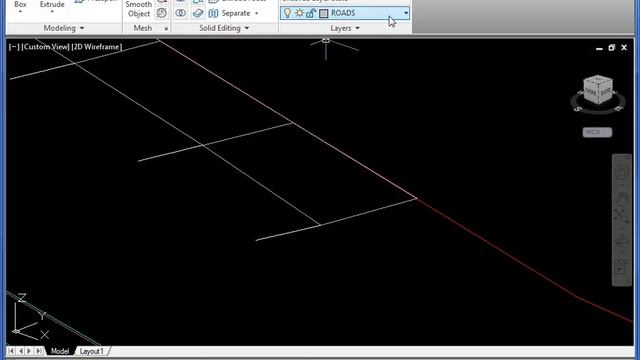Click the mesh refine icon beside Smooth Object

[x=162, y=13]
